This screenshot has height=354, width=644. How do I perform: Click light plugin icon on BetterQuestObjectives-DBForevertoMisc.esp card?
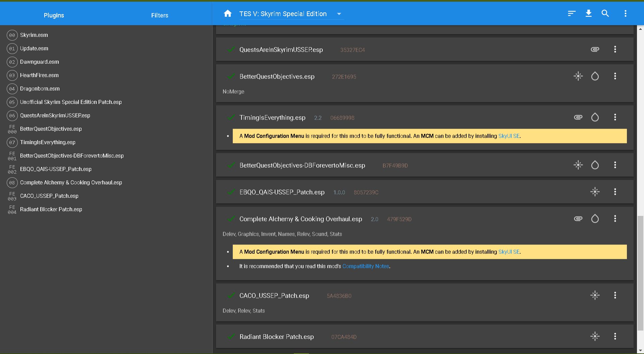578,165
